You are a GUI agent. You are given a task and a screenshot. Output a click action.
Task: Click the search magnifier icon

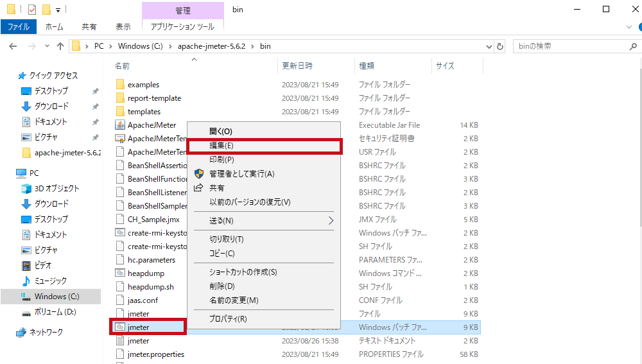point(633,46)
